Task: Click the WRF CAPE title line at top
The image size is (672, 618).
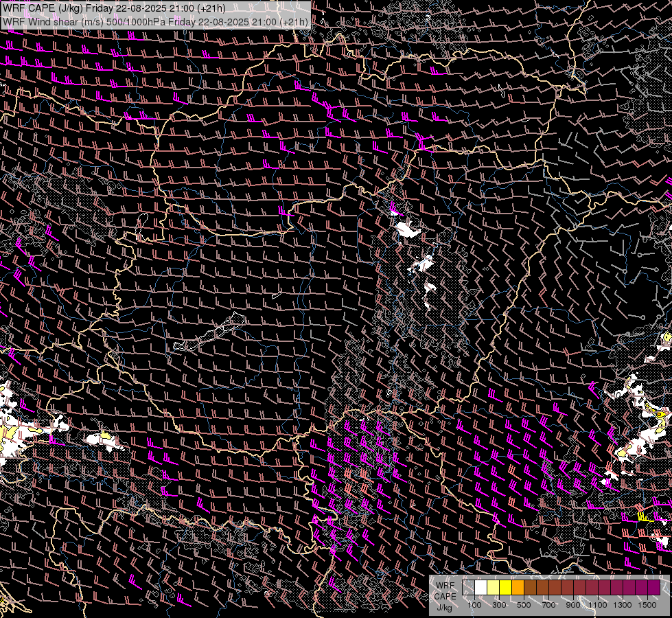Action: (x=114, y=8)
